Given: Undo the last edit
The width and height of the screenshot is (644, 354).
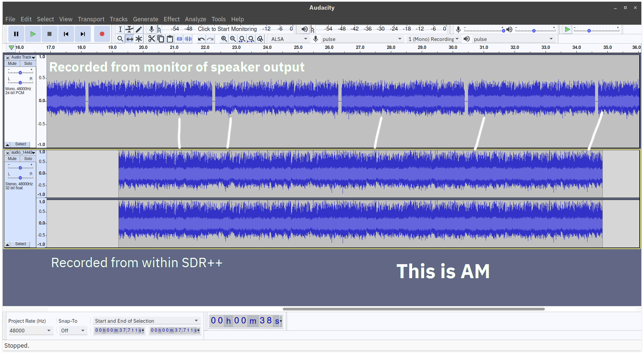Looking at the screenshot, I should pos(201,39).
